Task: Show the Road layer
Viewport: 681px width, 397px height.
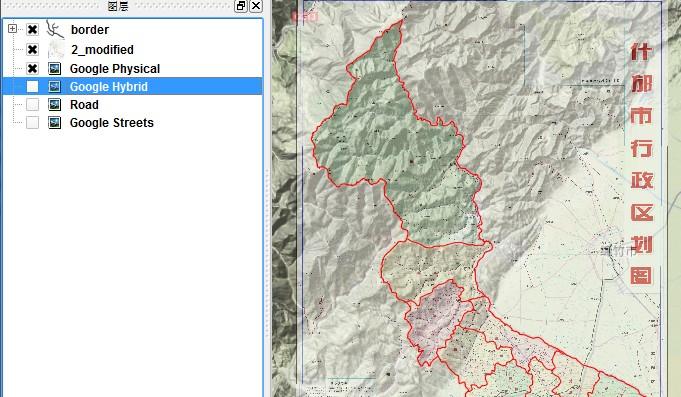Action: click(32, 105)
